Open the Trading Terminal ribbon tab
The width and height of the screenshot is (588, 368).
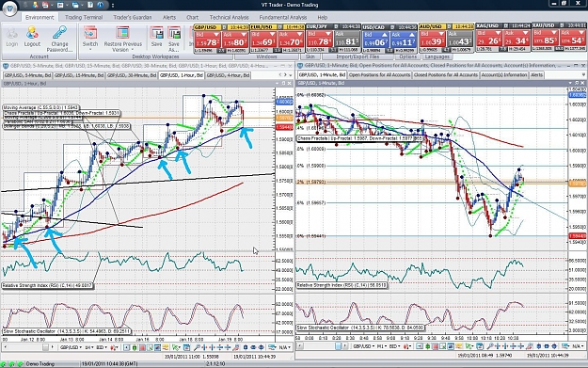(x=84, y=17)
